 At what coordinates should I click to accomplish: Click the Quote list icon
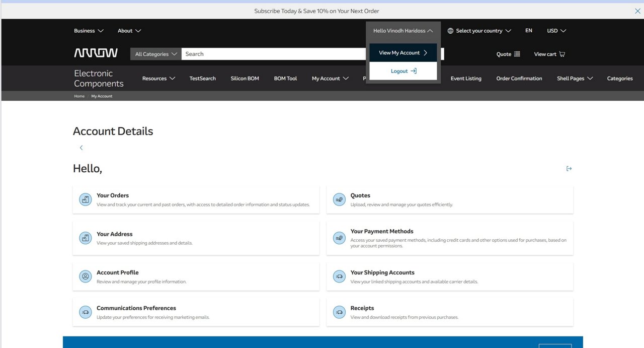[517, 54]
